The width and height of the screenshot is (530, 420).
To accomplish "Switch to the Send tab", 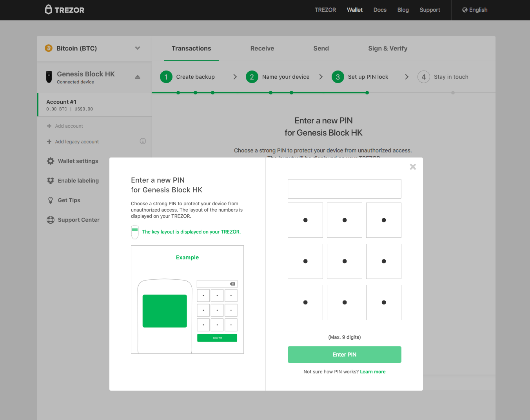I will click(x=321, y=49).
